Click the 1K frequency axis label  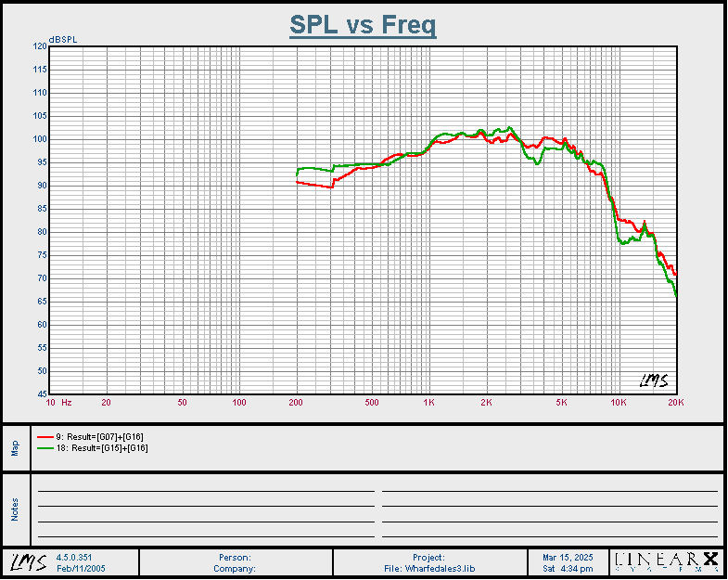[x=428, y=403]
